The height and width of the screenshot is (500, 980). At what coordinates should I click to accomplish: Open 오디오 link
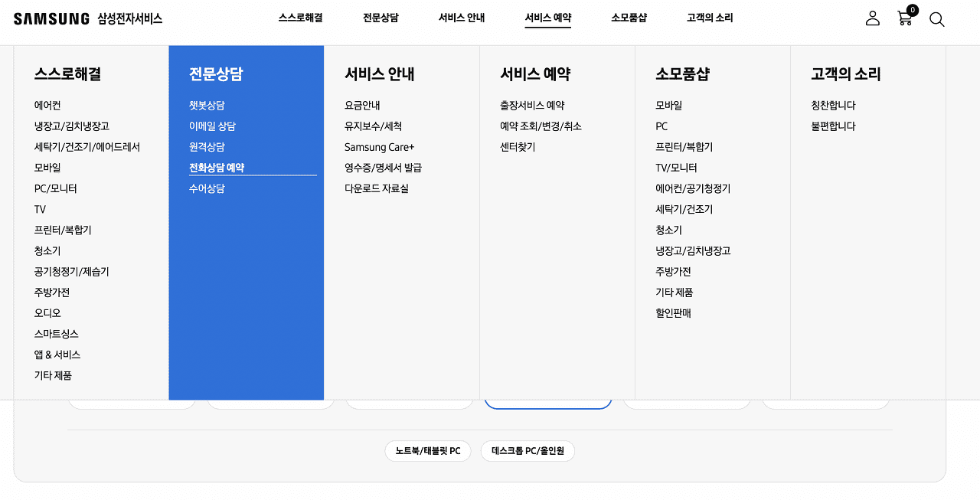pos(47,312)
